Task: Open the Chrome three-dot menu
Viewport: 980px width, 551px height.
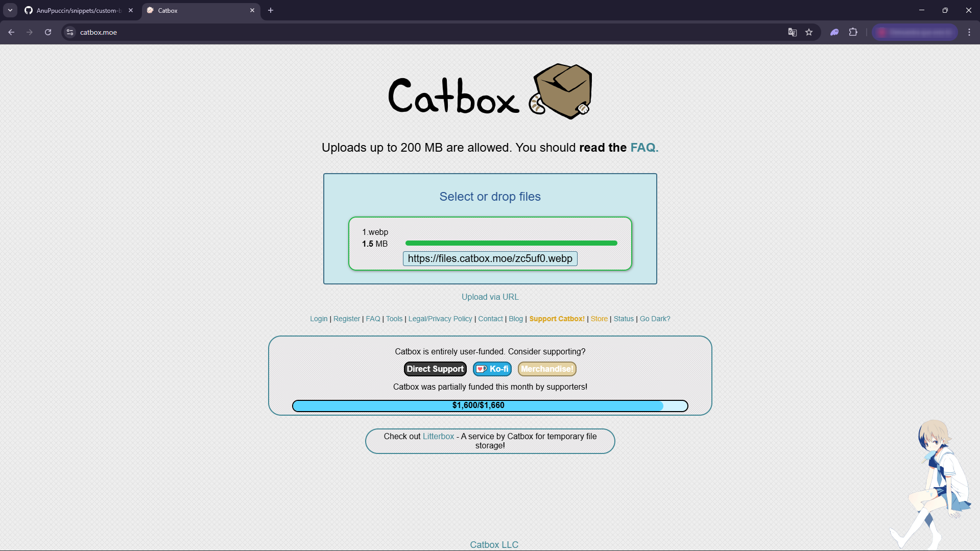Action: click(969, 32)
